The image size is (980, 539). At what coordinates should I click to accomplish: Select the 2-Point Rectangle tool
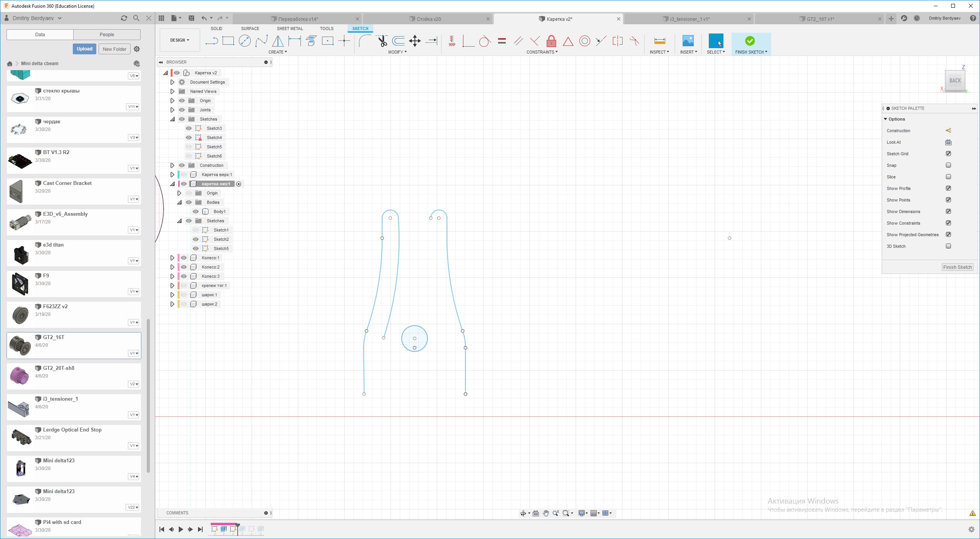[x=228, y=41]
